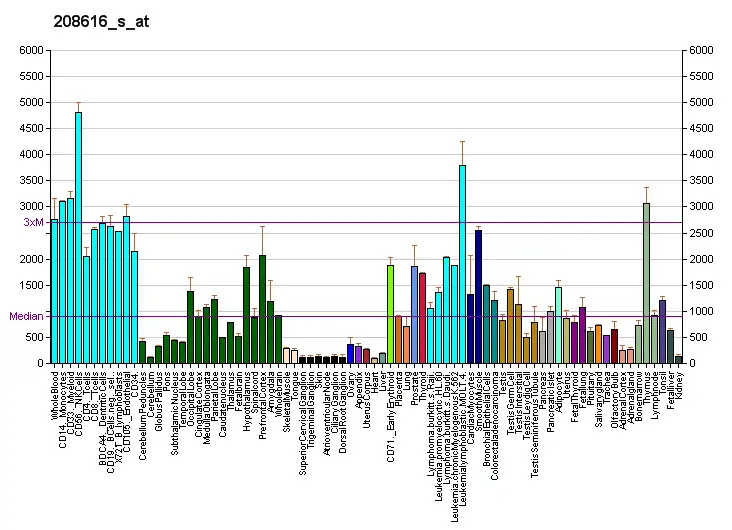Click the 3000 tick on right axis

[701, 207]
